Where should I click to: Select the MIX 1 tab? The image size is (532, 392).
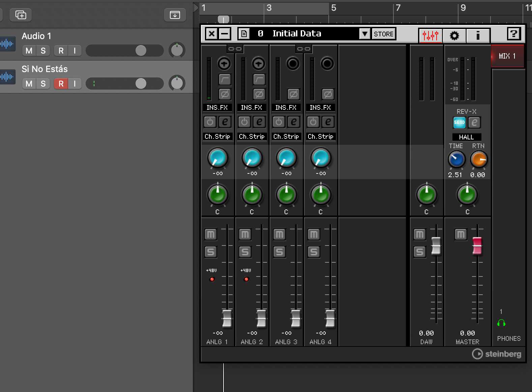[507, 56]
